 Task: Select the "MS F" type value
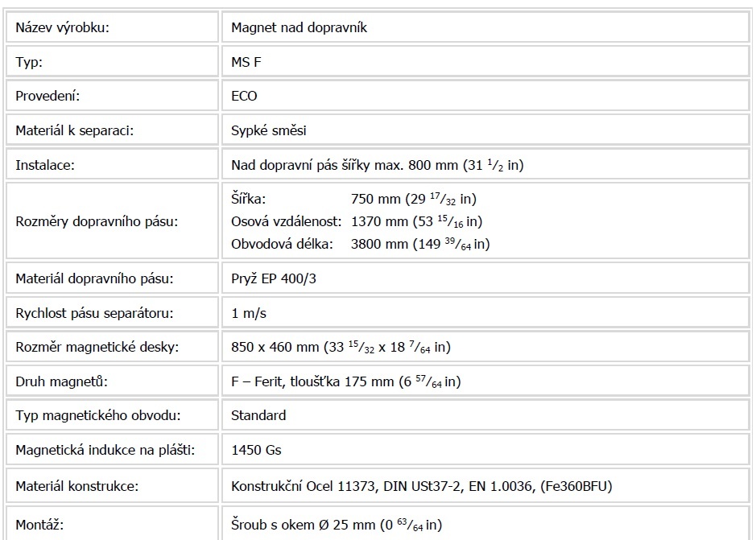point(246,62)
